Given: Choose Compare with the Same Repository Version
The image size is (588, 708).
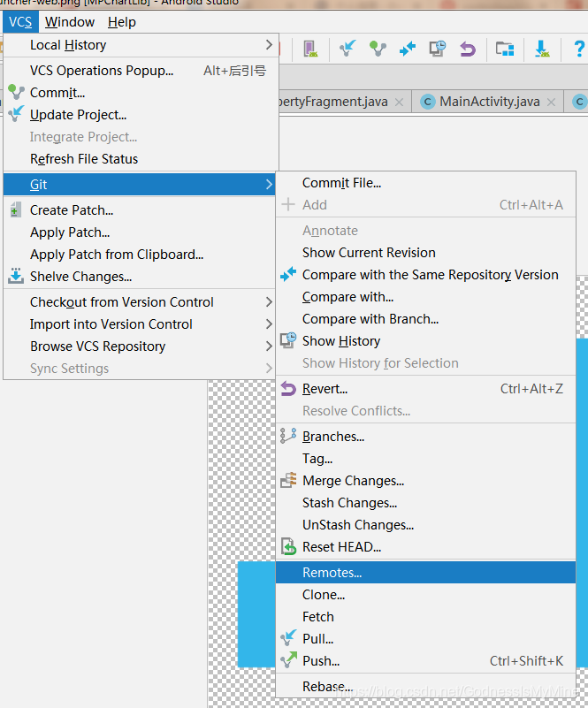Looking at the screenshot, I should click(425, 275).
